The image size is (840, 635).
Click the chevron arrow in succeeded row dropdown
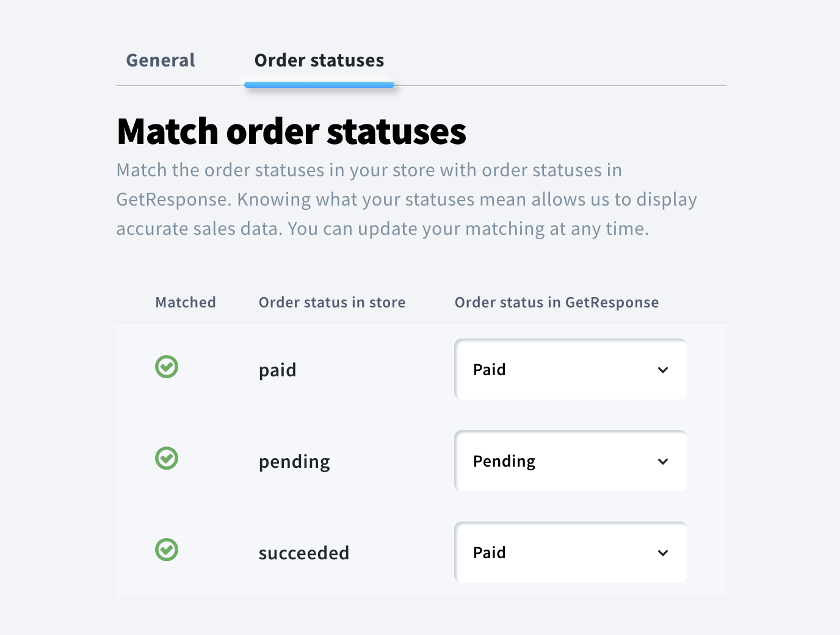click(x=663, y=553)
